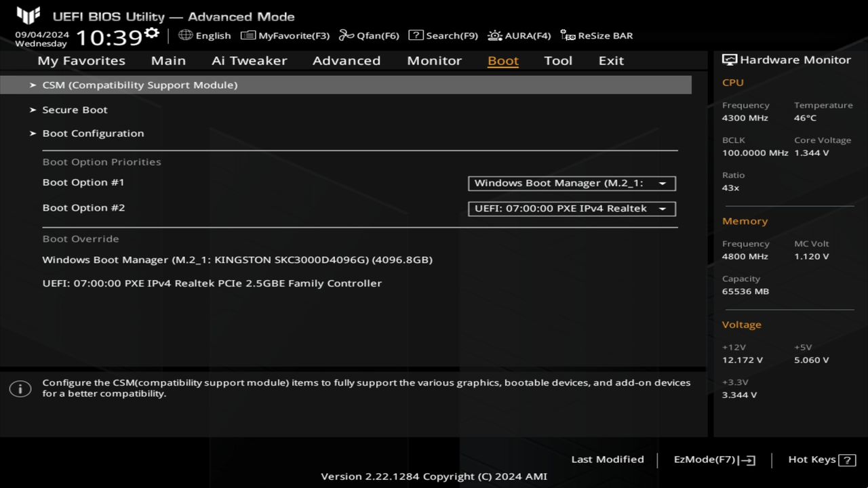The height and width of the screenshot is (488, 868).
Task: Click the Boot Option Priorities heading
Action: point(102,162)
